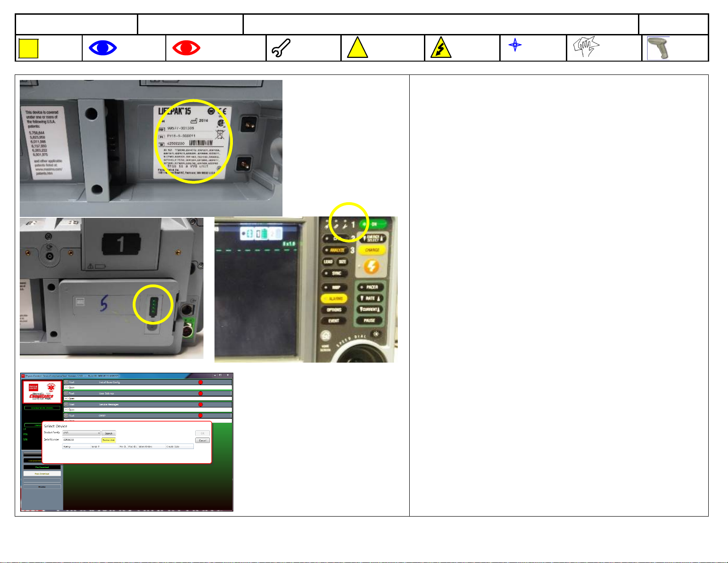Sort by the Create Date column header
The image size is (728, 563).
tap(180, 447)
